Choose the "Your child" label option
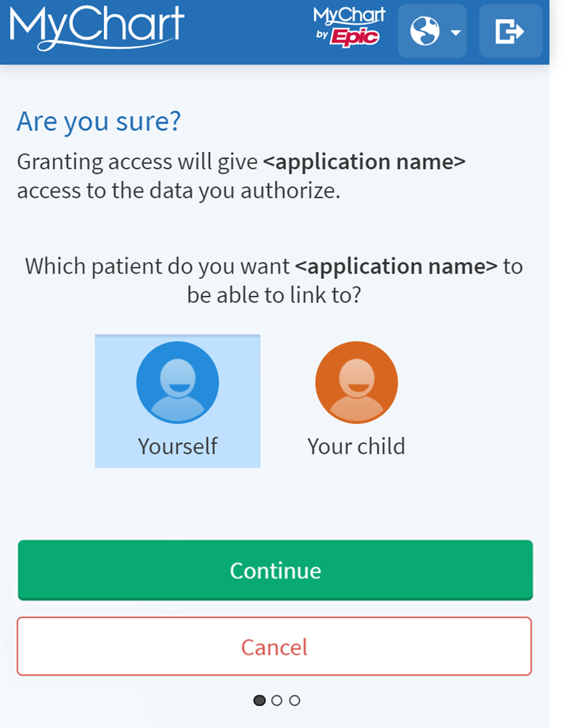The width and height of the screenshot is (577, 728). pyautogui.click(x=356, y=446)
